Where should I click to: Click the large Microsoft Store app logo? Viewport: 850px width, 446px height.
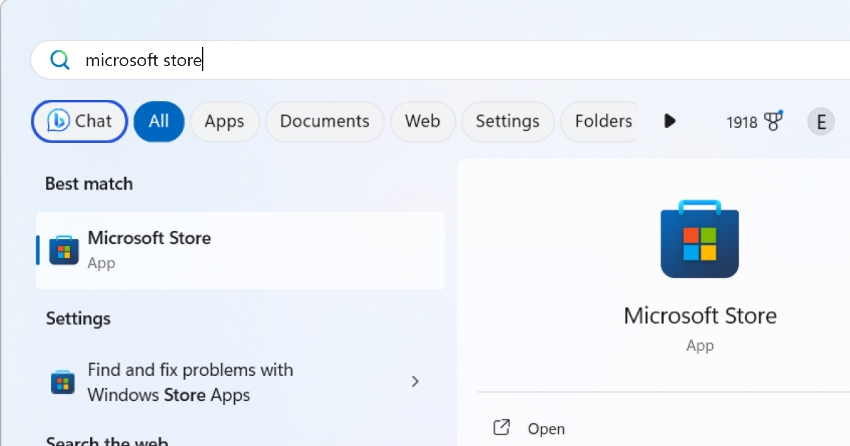(699, 240)
